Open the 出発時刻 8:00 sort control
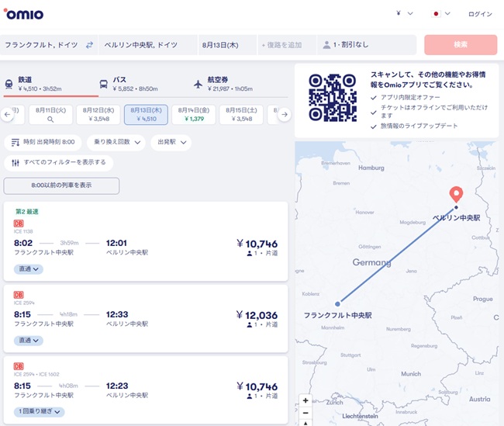504x426 pixels. (x=43, y=142)
